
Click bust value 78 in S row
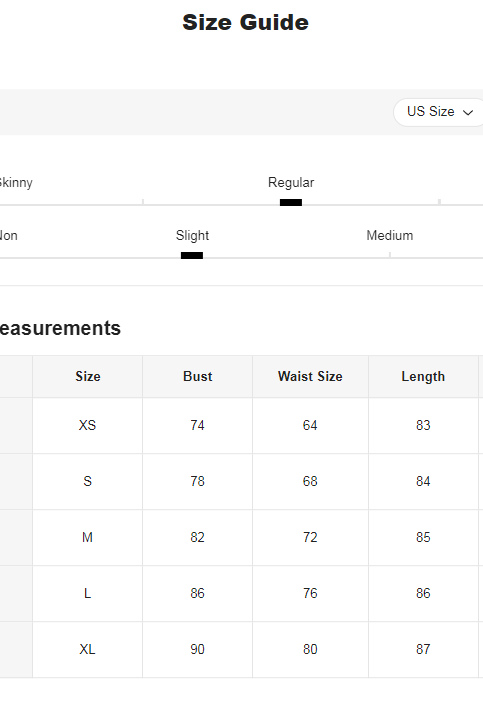(197, 481)
